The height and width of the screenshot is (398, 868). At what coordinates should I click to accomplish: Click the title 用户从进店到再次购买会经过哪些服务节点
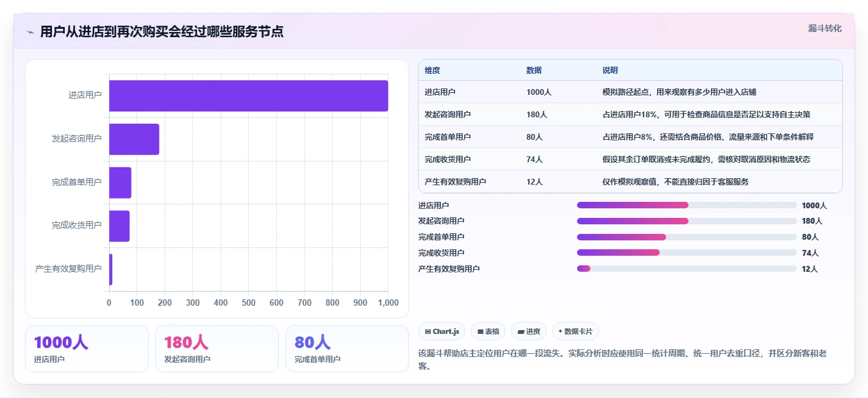[162, 32]
